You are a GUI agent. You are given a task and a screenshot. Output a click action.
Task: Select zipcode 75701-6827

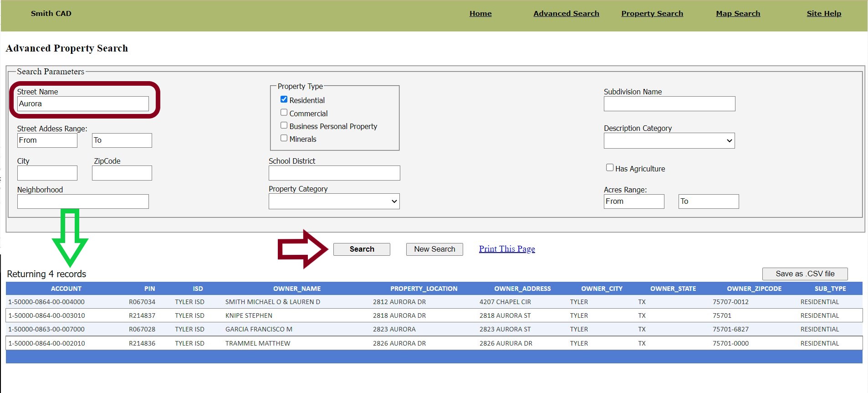[x=730, y=329]
